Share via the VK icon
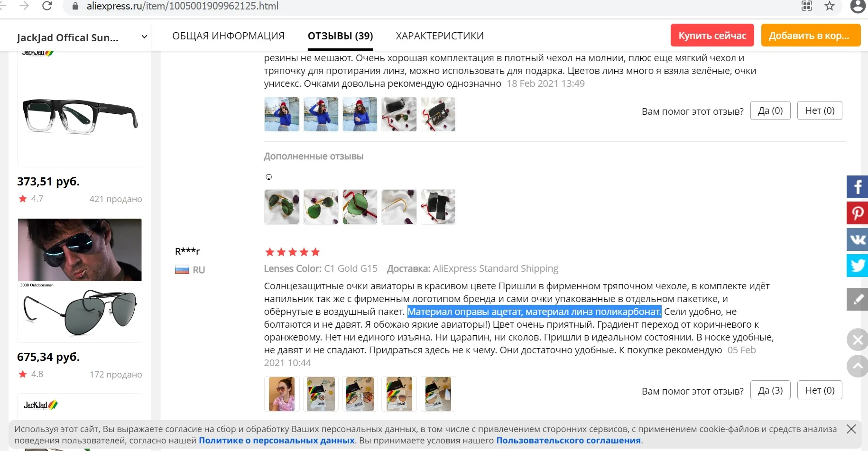Screen dimensions: 868x451 (x=858, y=239)
